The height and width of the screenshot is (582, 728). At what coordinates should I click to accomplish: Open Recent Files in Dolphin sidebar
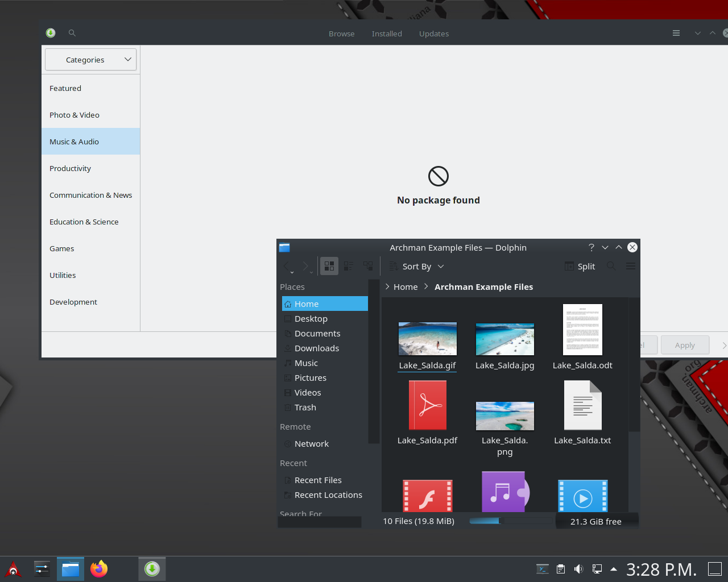pos(325,480)
